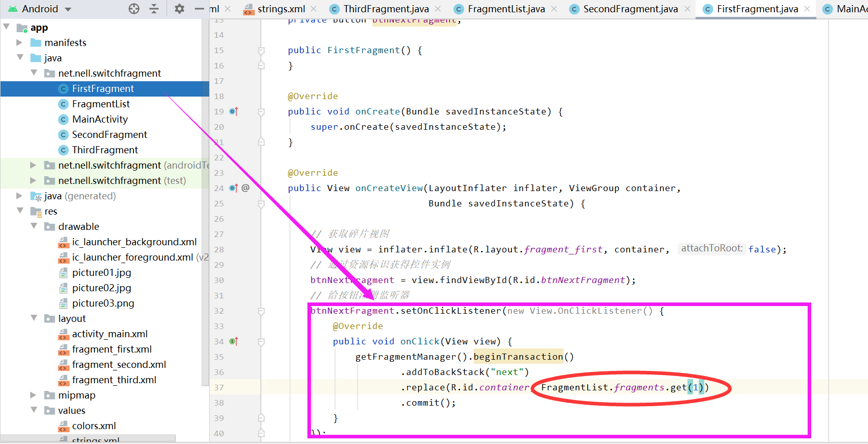Click the folder icon beside manifests

[x=36, y=43]
